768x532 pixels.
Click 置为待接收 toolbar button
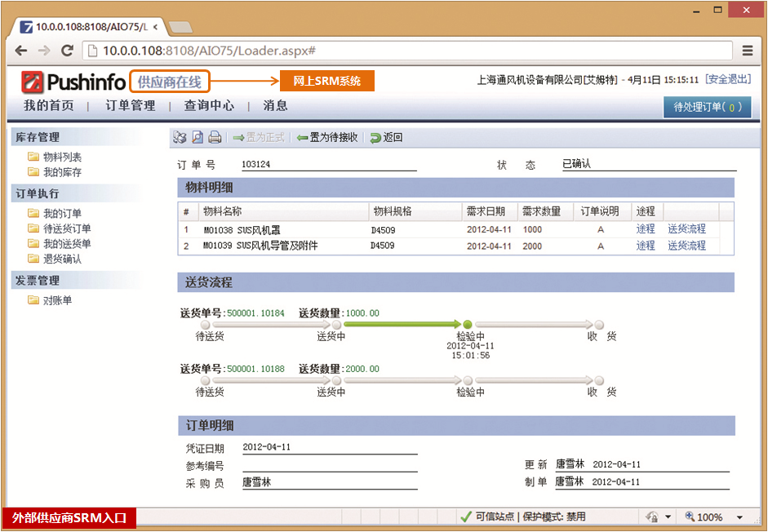327,138
